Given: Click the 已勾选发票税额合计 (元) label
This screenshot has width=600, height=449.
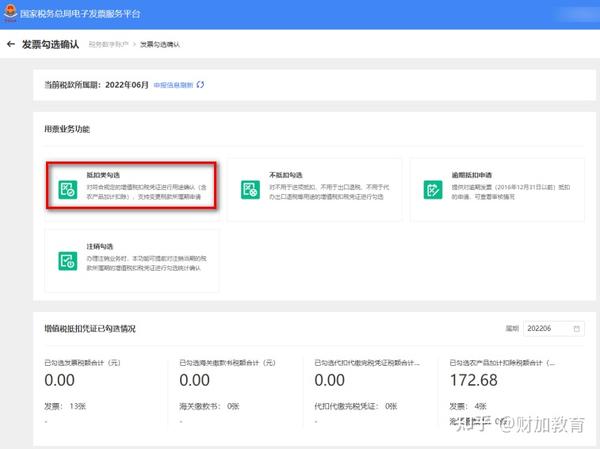Looking at the screenshot, I should [x=82, y=362].
